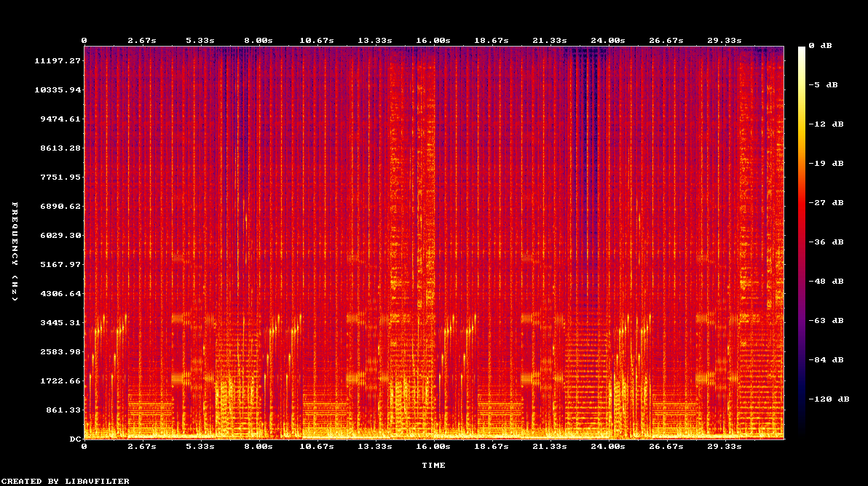Select the -5 dB legend label
This screenshot has width=868, height=486.
tap(823, 85)
